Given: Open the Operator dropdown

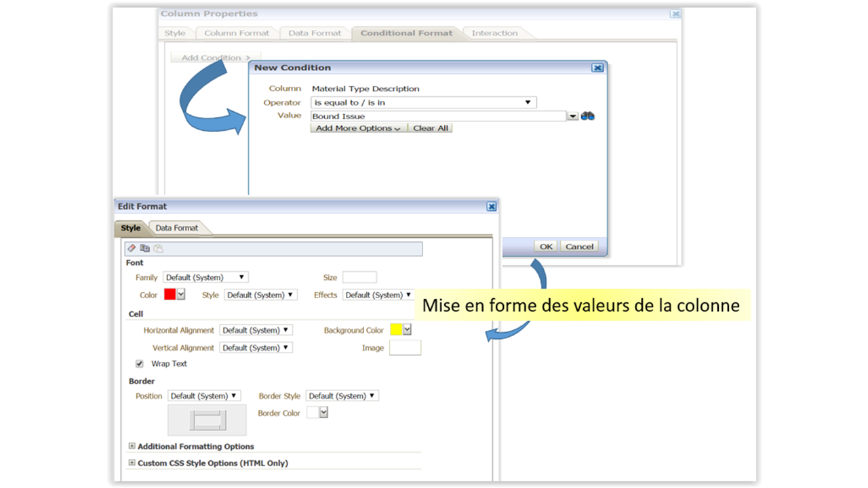Looking at the screenshot, I should pyautogui.click(x=424, y=102).
